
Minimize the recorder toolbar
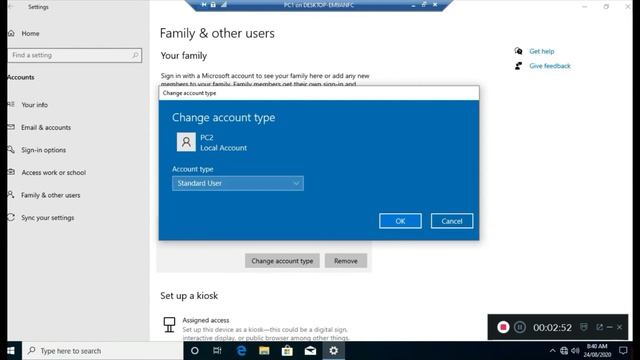tap(609, 327)
